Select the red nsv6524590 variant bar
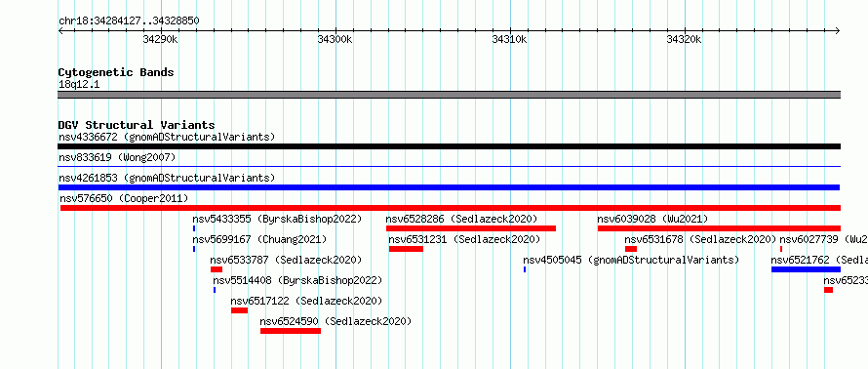This screenshot has width=868, height=369. pos(291,331)
